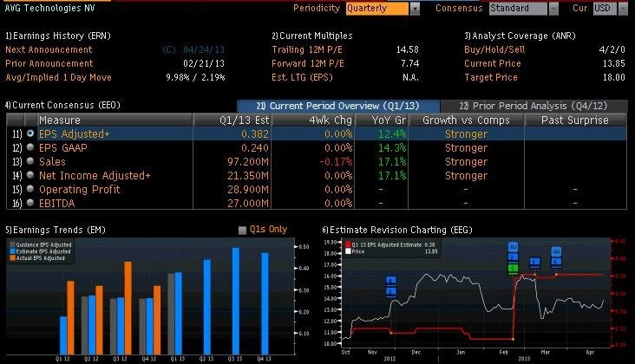Click blue Estimate EPS Adjusted legend swatch
Image resolution: width=635 pixels, height=364 pixels.
click(x=12, y=251)
